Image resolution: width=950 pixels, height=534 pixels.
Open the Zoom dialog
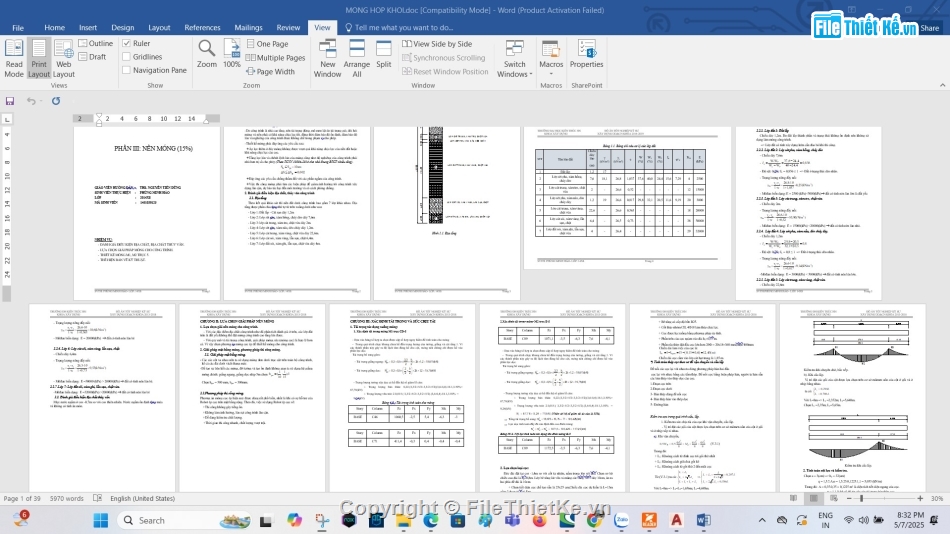[x=207, y=54]
